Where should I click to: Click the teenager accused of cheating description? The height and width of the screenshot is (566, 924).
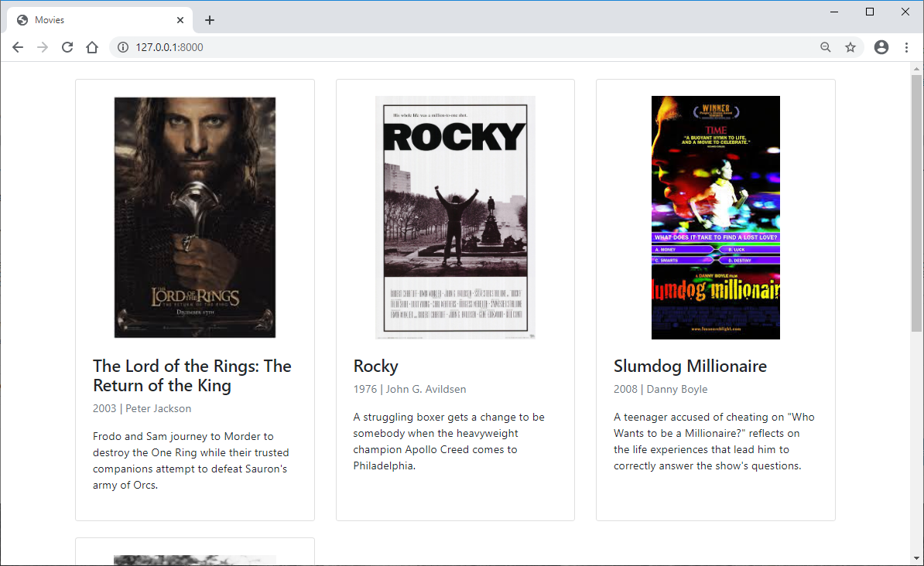(714, 442)
